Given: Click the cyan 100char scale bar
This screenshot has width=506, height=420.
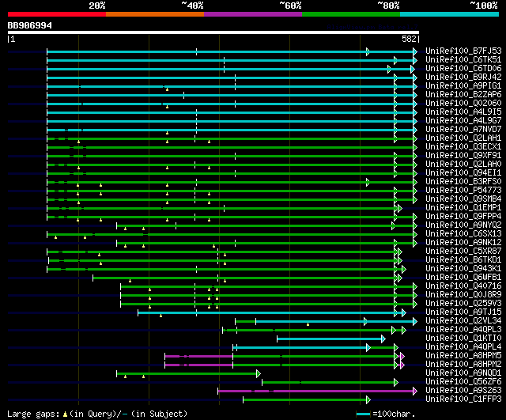Looking at the screenshot, I should [x=363, y=414].
